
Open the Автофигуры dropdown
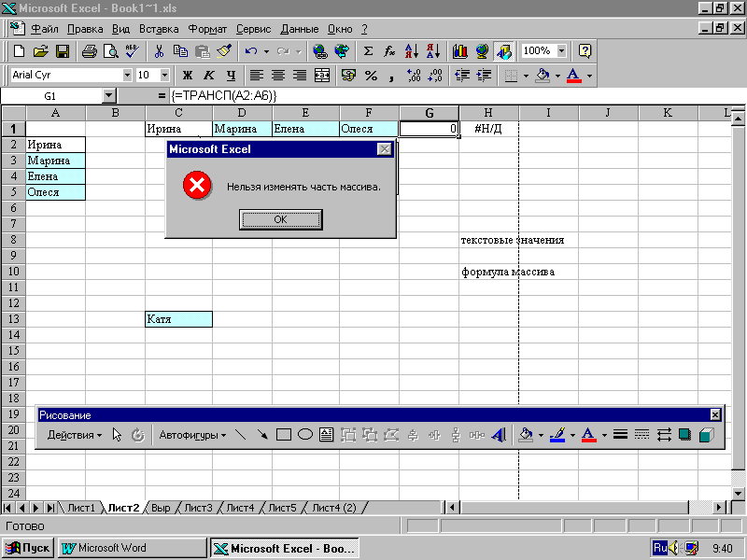(192, 435)
